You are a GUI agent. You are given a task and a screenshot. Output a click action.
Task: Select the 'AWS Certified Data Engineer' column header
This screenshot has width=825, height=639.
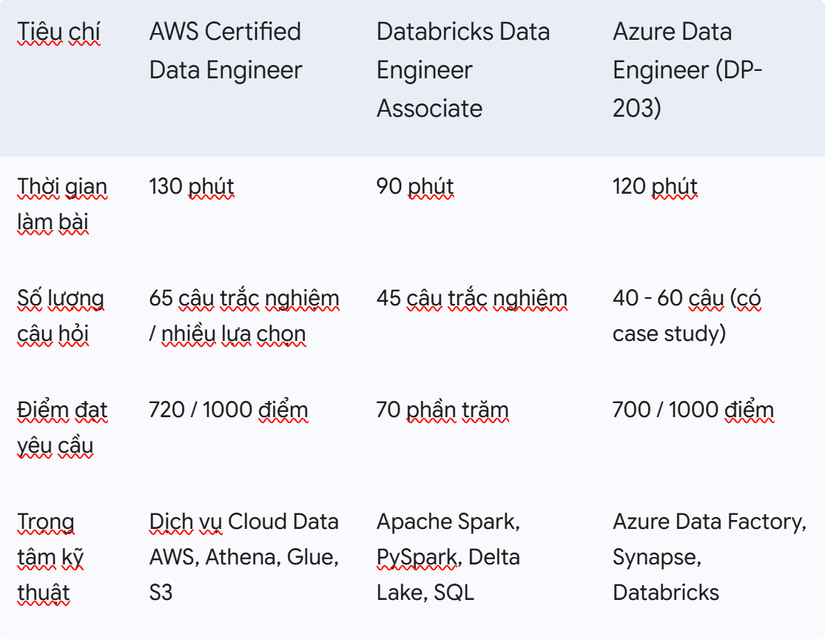[x=225, y=51]
